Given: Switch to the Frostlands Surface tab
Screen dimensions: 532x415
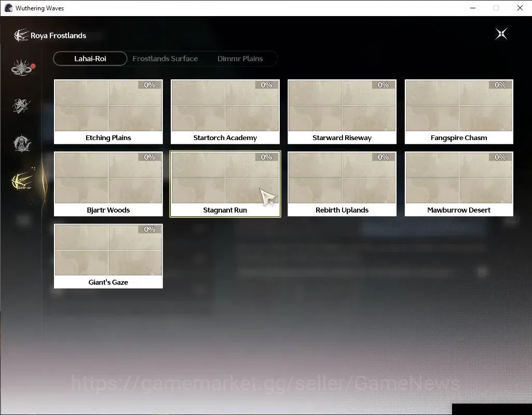Looking at the screenshot, I should click(x=165, y=59).
